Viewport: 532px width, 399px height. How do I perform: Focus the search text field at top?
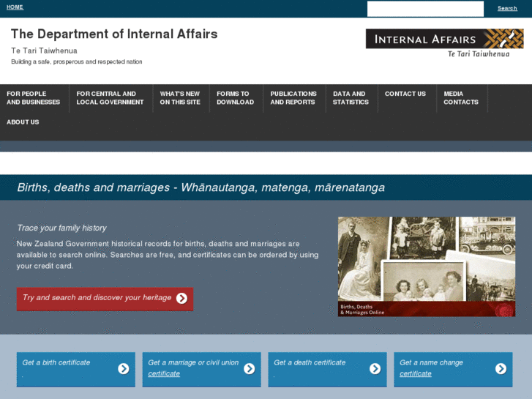425,9
